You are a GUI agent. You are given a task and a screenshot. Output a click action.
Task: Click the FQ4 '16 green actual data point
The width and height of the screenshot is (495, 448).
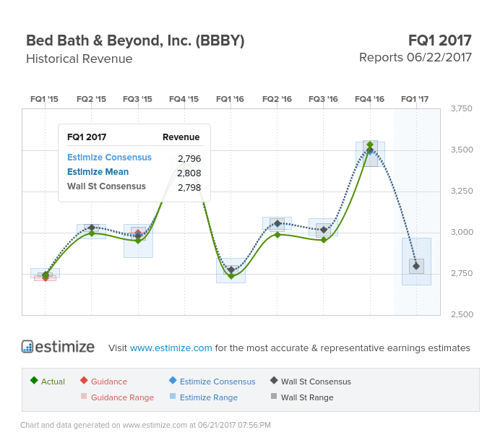click(x=370, y=145)
